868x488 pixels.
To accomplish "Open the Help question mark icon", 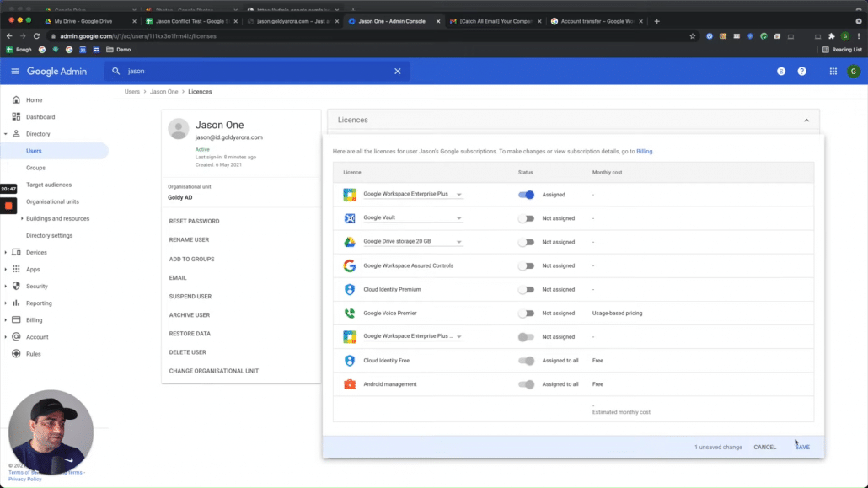I will click(x=801, y=71).
